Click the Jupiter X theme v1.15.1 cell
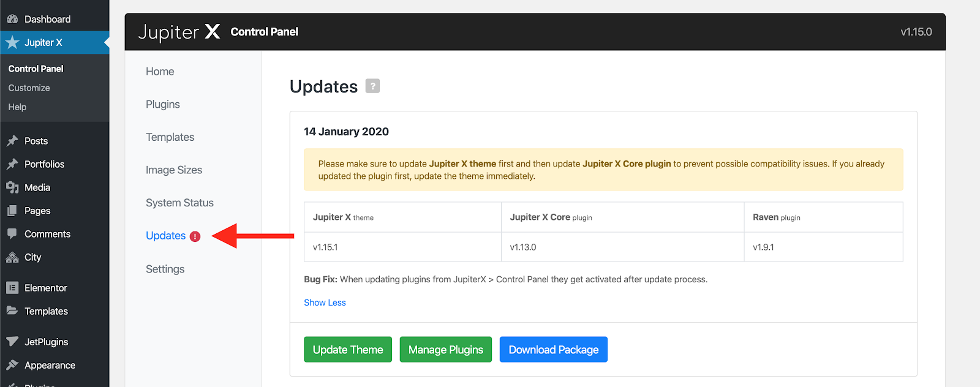This screenshot has width=980, height=387. pyautogui.click(x=402, y=247)
